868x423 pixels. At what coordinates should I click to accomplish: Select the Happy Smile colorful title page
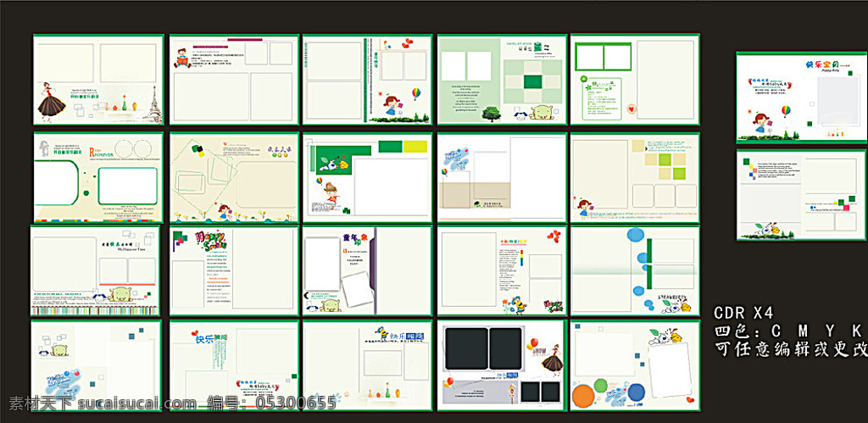point(234,270)
